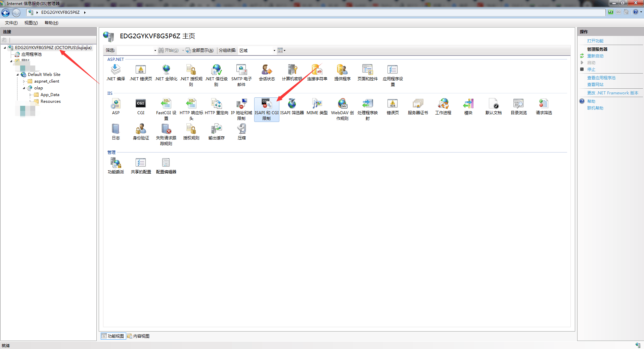
Task: Open the 日志 logging icon
Action: coord(116,129)
